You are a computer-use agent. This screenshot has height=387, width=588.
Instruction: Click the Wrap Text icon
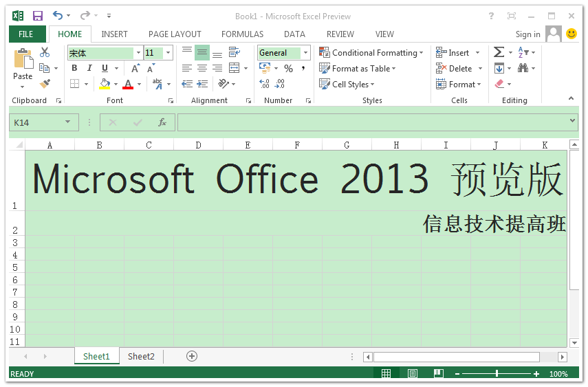pyautogui.click(x=235, y=52)
